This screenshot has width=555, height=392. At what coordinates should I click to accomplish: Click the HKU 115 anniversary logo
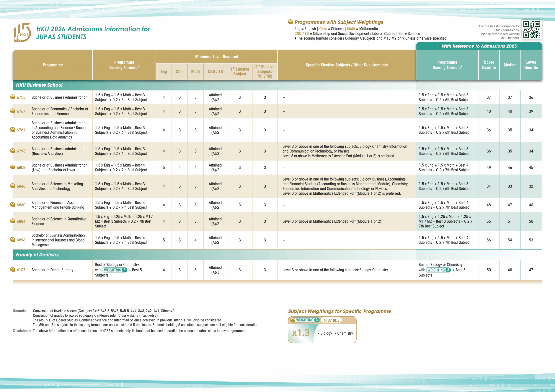click(x=22, y=33)
